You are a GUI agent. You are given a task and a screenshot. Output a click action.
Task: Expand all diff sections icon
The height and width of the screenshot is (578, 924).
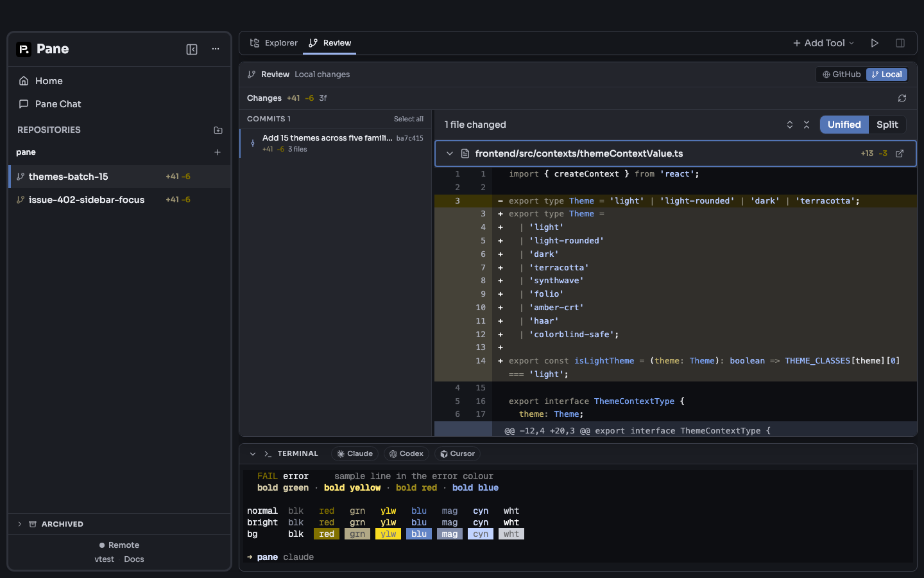(x=790, y=125)
